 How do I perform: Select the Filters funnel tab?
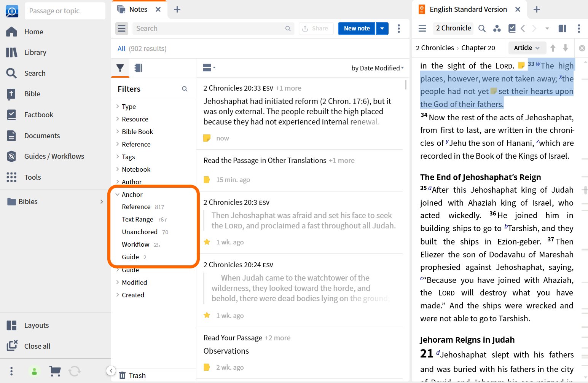coord(120,68)
